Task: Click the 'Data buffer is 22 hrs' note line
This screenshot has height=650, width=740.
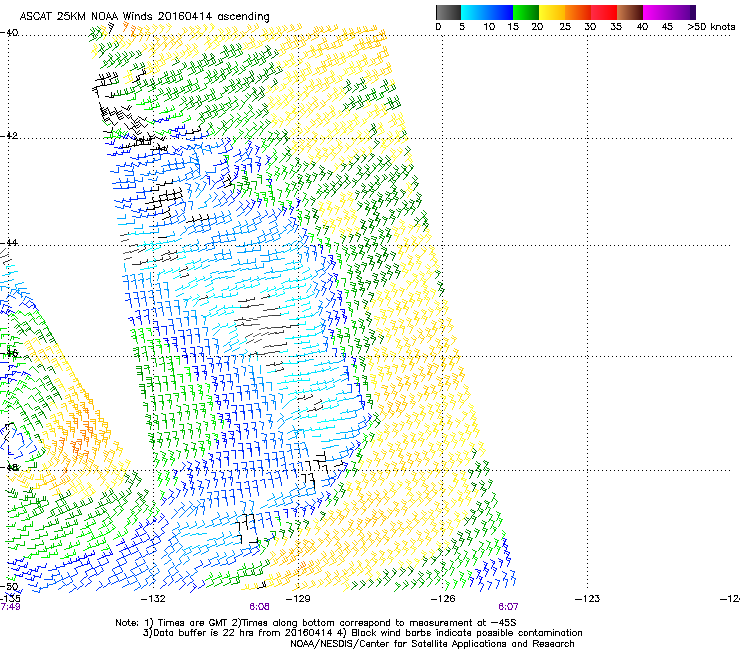Action: 362,633
